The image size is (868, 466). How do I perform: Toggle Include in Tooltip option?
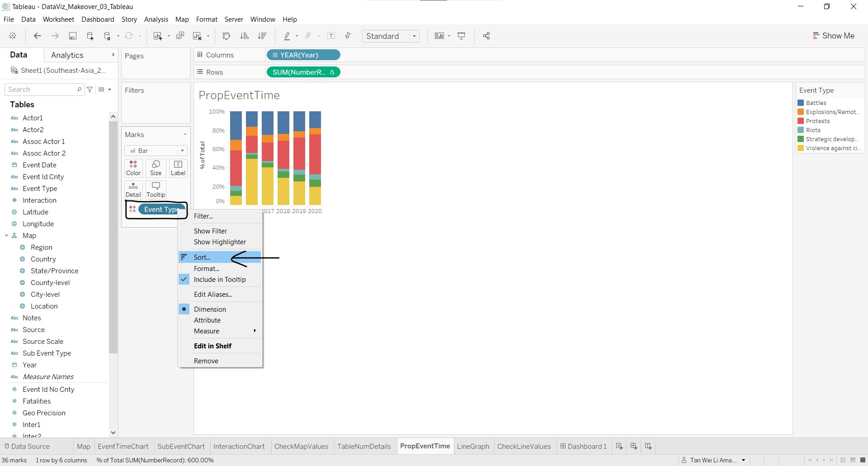pyautogui.click(x=220, y=280)
